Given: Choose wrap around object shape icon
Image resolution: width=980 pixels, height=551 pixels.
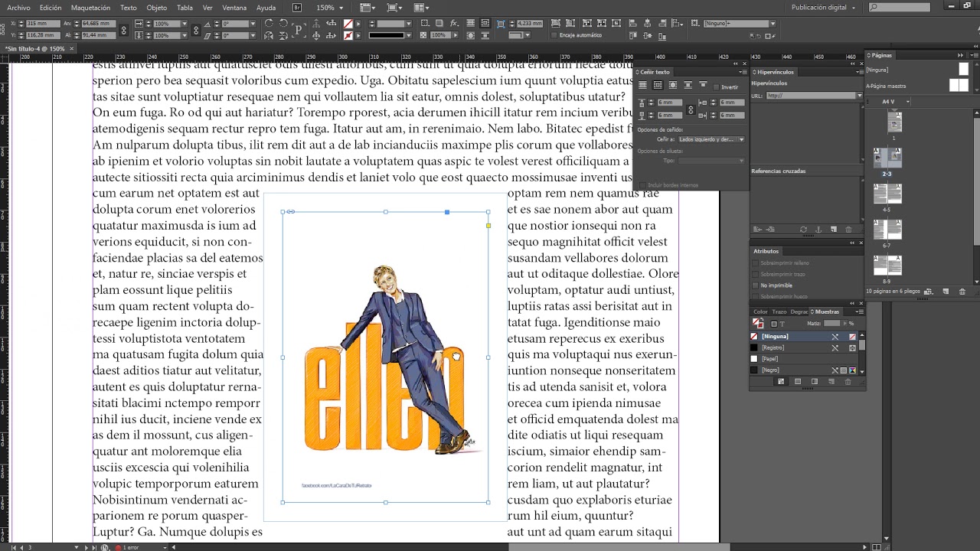Looking at the screenshot, I should (x=672, y=85).
